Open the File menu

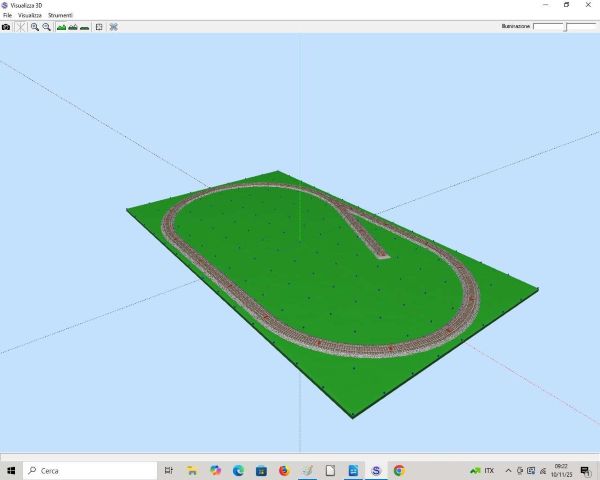pyautogui.click(x=7, y=15)
